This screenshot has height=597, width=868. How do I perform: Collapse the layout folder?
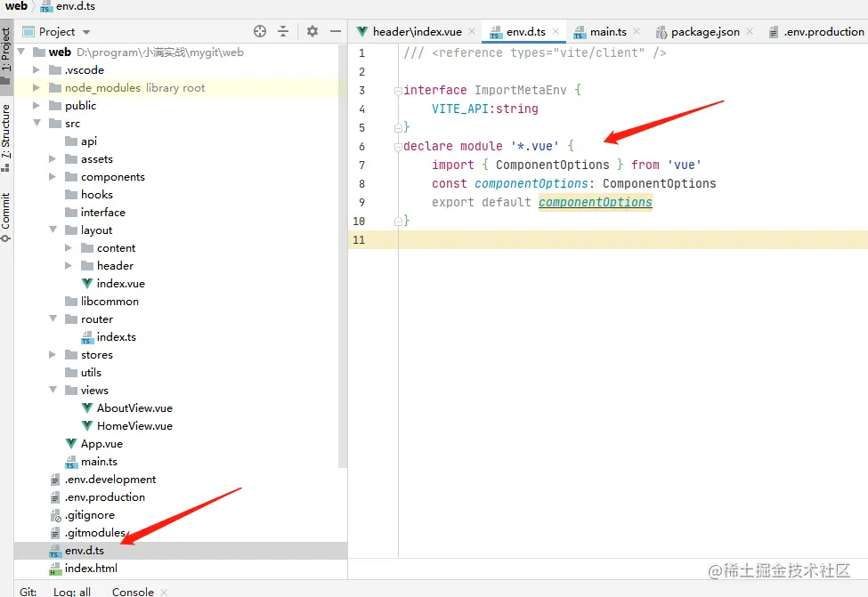click(x=53, y=230)
